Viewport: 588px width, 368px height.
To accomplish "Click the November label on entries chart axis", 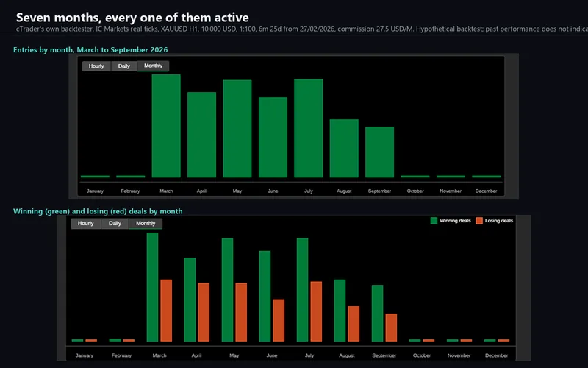I will [x=451, y=191].
